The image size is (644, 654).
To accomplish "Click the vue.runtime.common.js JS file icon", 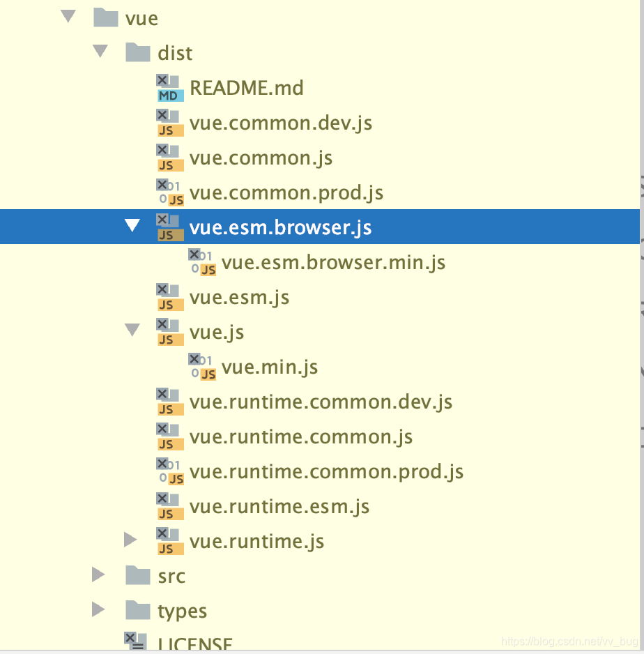I will click(x=170, y=436).
